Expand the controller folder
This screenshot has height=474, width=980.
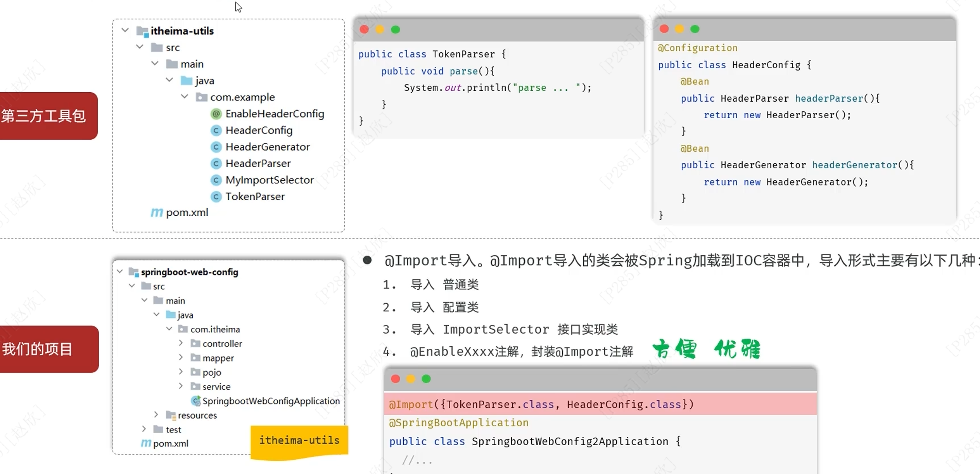181,343
